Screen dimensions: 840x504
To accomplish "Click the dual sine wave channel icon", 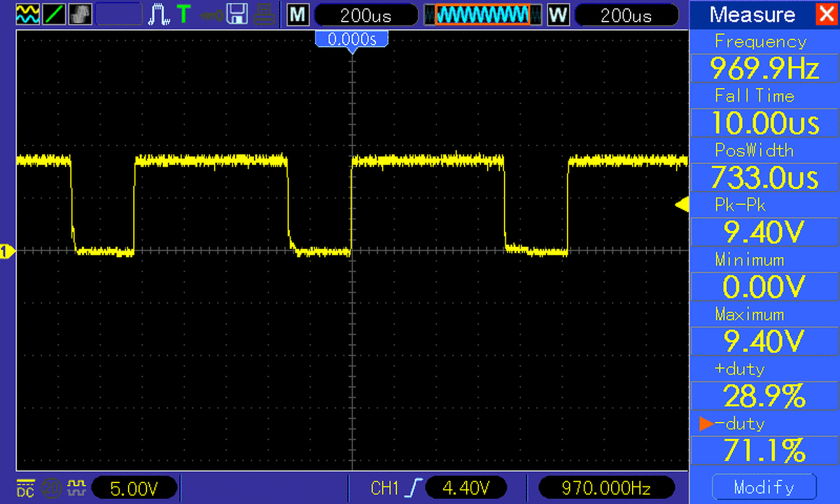I will pyautogui.click(x=28, y=14).
